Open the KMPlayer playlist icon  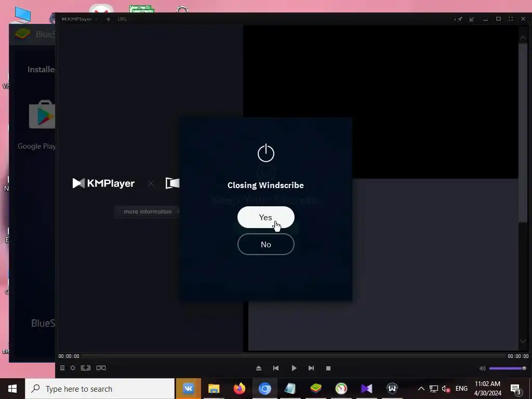62,368
